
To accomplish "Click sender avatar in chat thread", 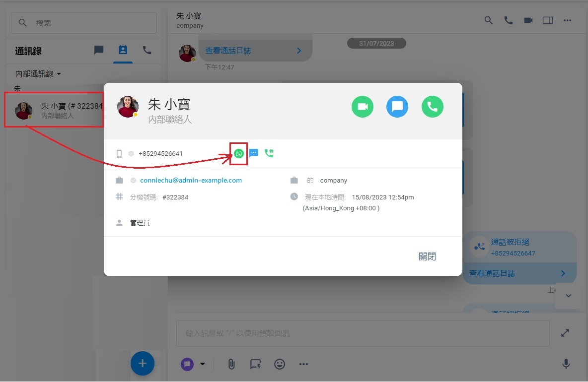I will click(187, 54).
